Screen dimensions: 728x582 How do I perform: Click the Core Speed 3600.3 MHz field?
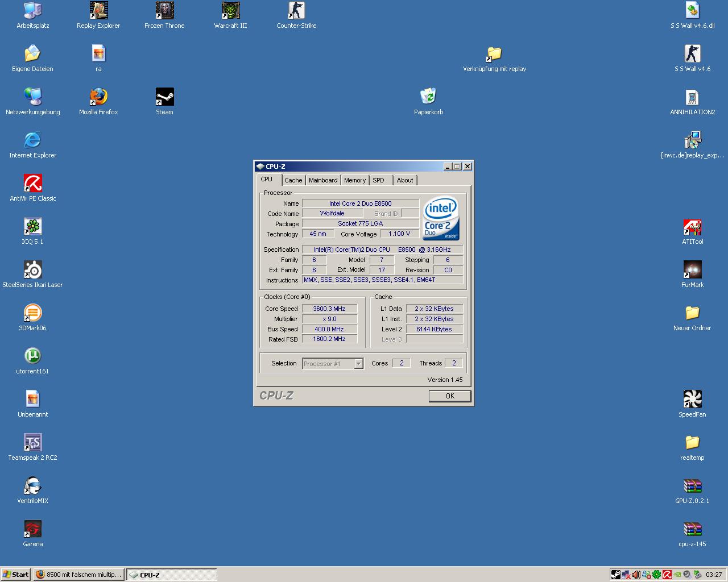click(329, 309)
